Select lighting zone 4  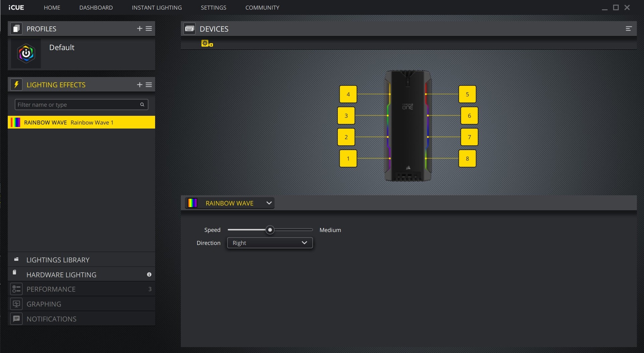(348, 94)
